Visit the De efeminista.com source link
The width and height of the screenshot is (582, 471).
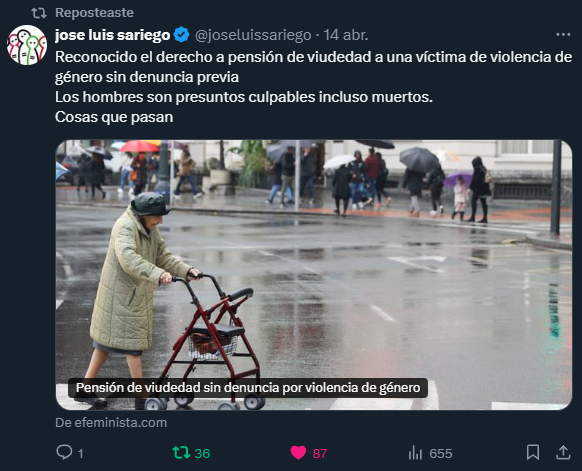point(111,423)
